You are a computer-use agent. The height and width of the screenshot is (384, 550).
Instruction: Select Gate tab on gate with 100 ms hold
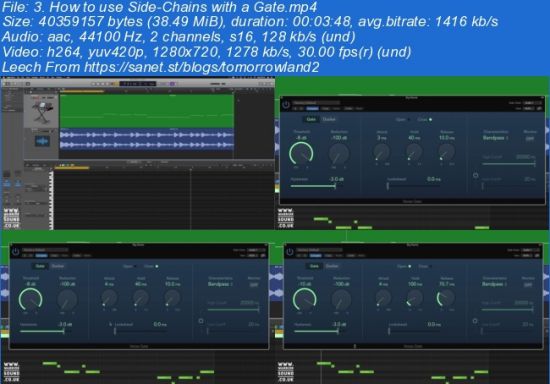pyautogui.click(x=314, y=266)
